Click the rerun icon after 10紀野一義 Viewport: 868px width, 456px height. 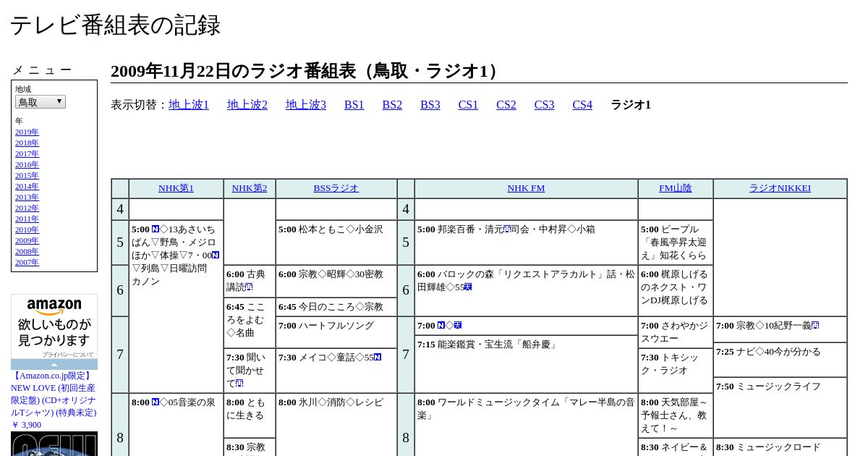[x=815, y=326]
